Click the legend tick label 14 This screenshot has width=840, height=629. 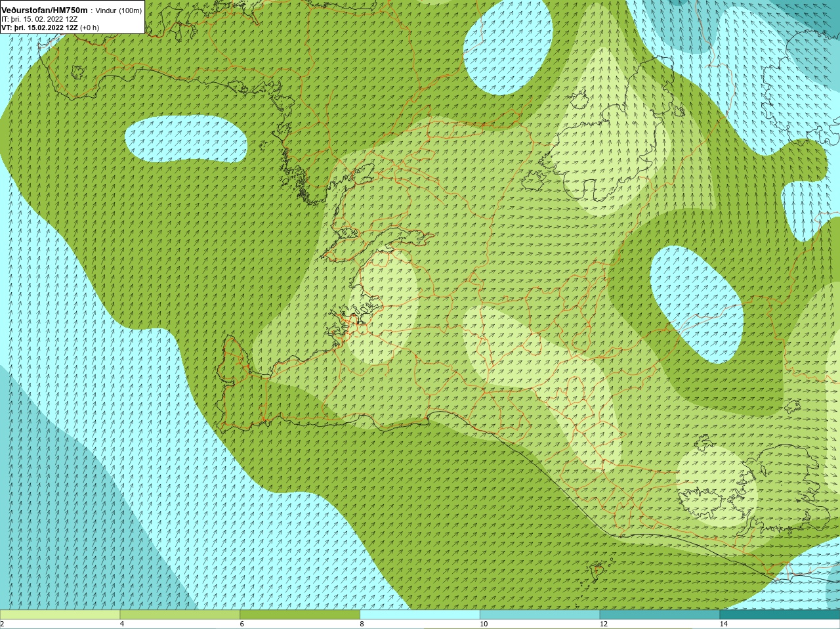724,624
